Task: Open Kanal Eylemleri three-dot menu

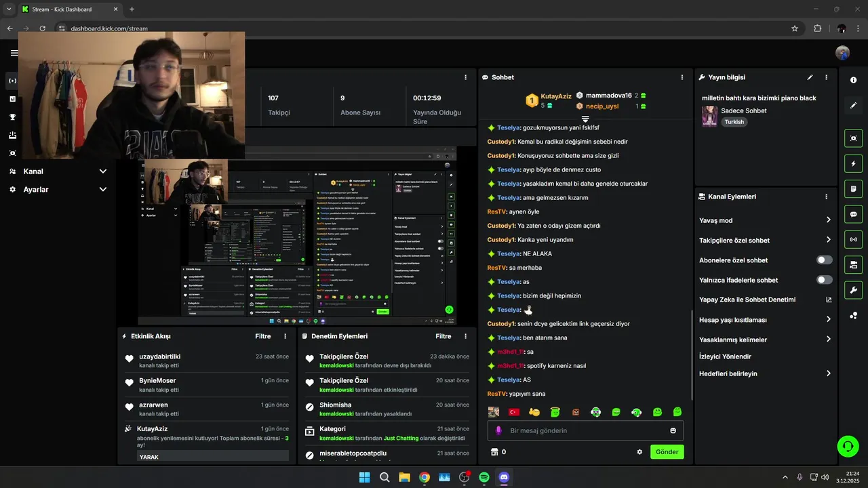Action: tap(826, 197)
